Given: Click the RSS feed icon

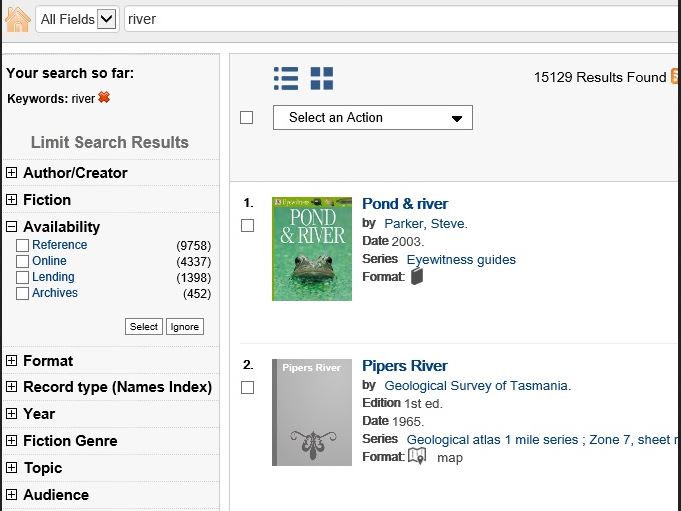Looking at the screenshot, I should [x=676, y=77].
